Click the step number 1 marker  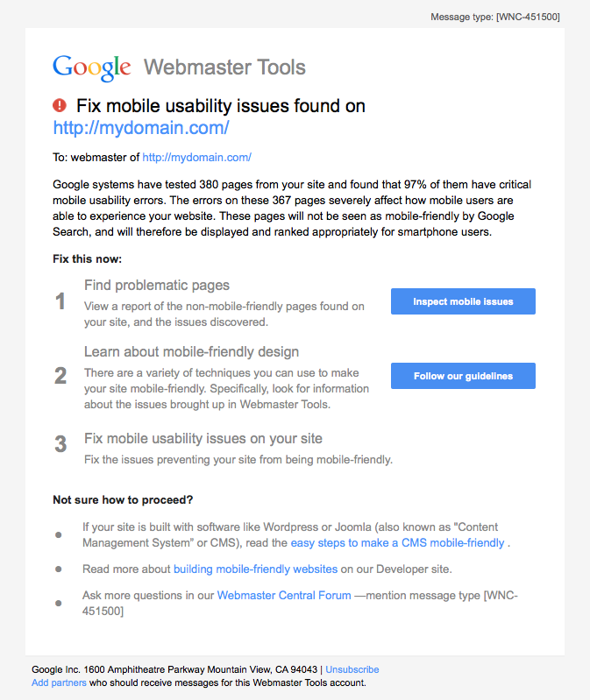coord(60,302)
